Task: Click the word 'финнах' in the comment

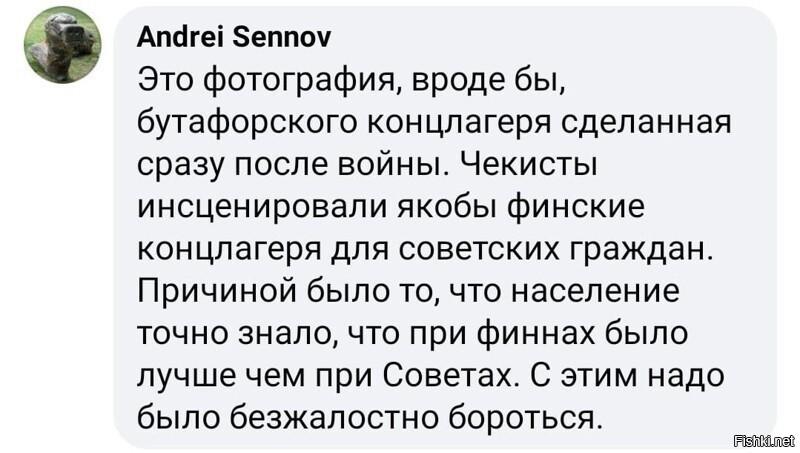Action: pos(535,334)
